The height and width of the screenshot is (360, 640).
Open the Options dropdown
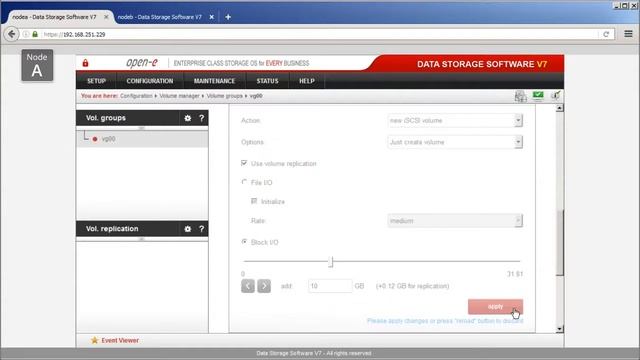click(455, 142)
